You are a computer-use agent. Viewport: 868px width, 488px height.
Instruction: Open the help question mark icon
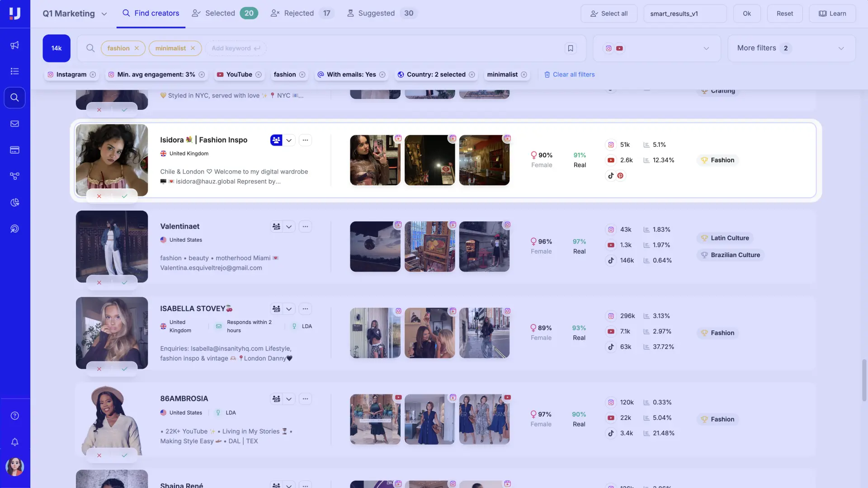point(14,416)
